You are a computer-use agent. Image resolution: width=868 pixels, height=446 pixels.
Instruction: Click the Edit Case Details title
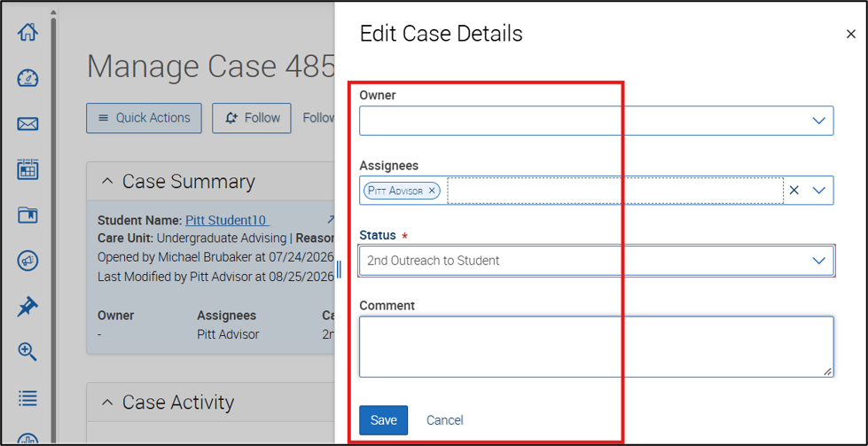[x=442, y=34]
